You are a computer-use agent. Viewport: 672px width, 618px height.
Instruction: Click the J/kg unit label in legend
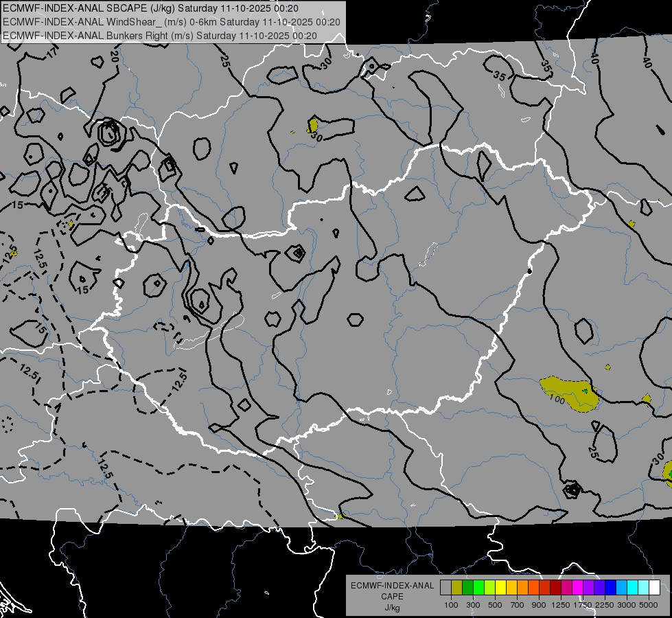(x=392, y=608)
